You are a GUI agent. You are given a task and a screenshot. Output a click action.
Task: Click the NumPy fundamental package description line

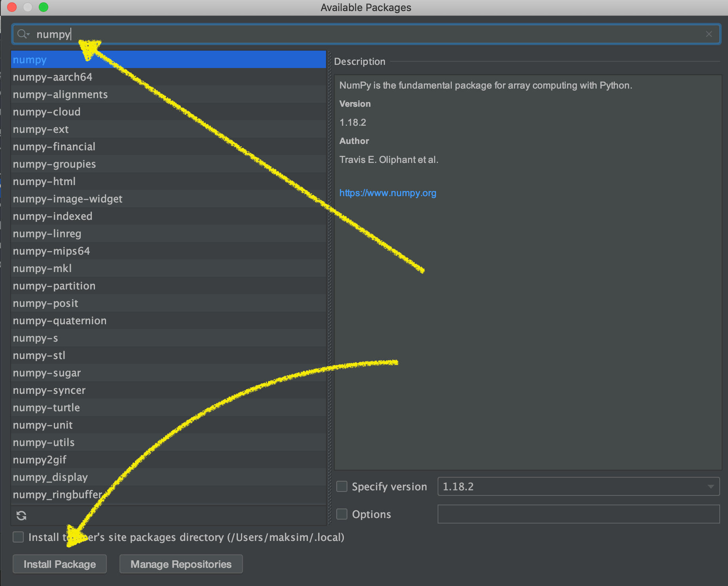tap(486, 85)
